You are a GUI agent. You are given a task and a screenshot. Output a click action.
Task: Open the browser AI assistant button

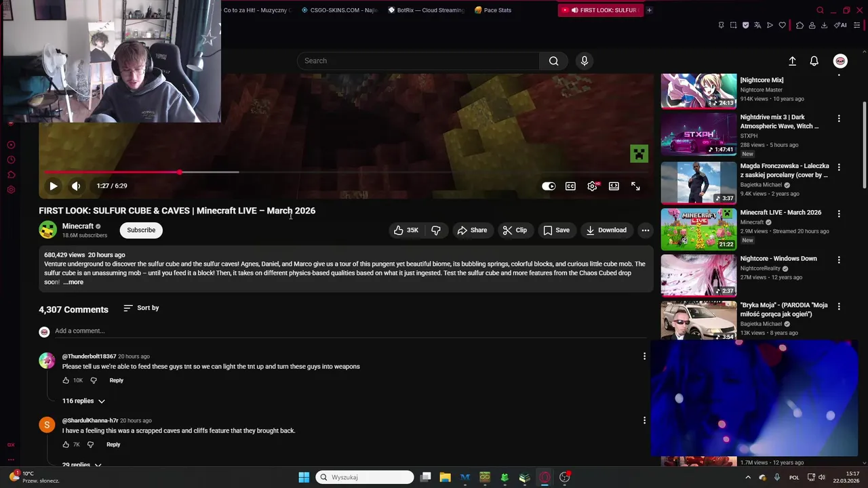pos(840,25)
